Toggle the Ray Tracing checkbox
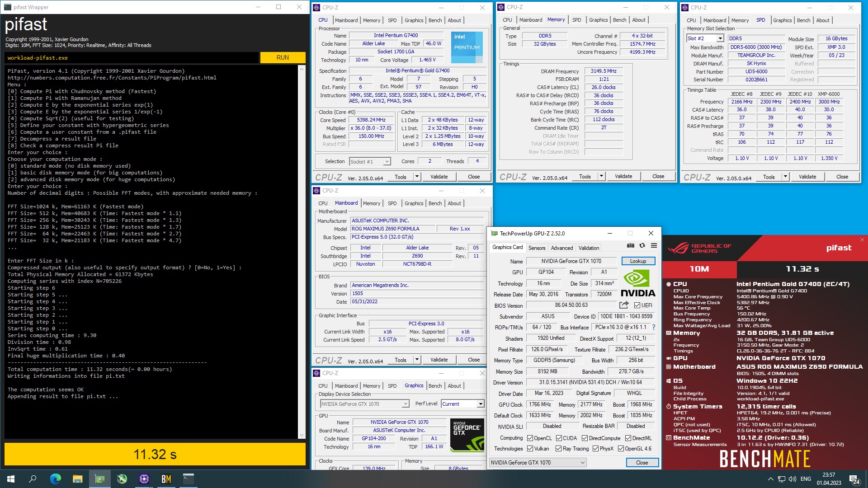 pos(558,449)
